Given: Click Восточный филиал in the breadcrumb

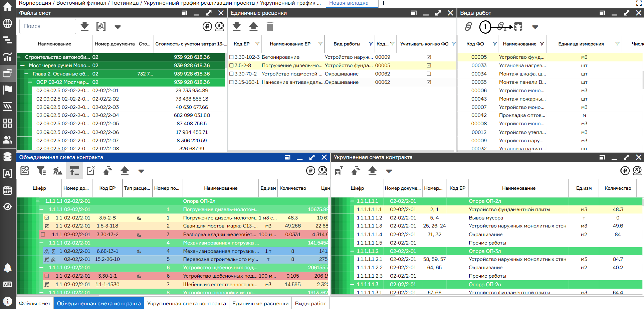Looking at the screenshot, I should pyautogui.click(x=81, y=3).
